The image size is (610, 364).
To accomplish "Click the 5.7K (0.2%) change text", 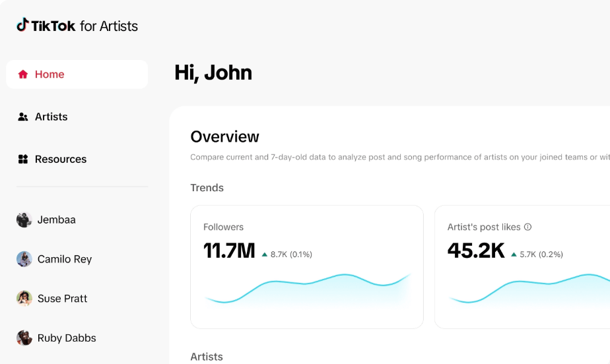I will pyautogui.click(x=541, y=255).
